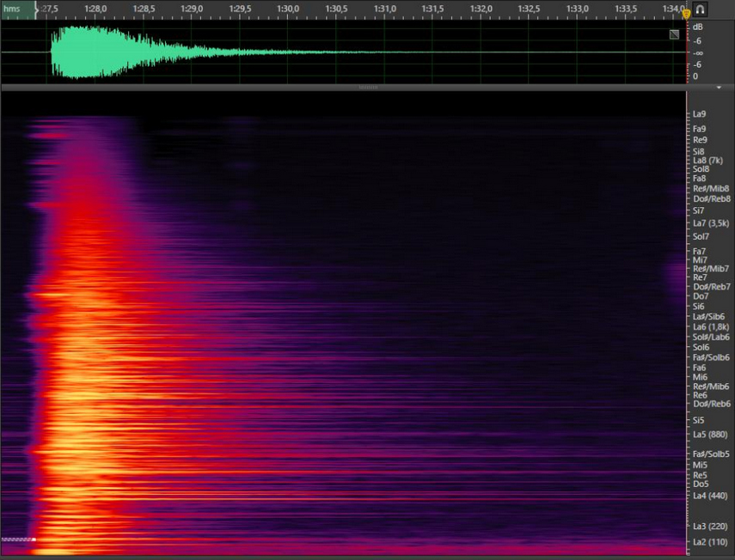Click the La4 (440) frequency label
Viewport: 735px width, 560px height.
tap(710, 496)
